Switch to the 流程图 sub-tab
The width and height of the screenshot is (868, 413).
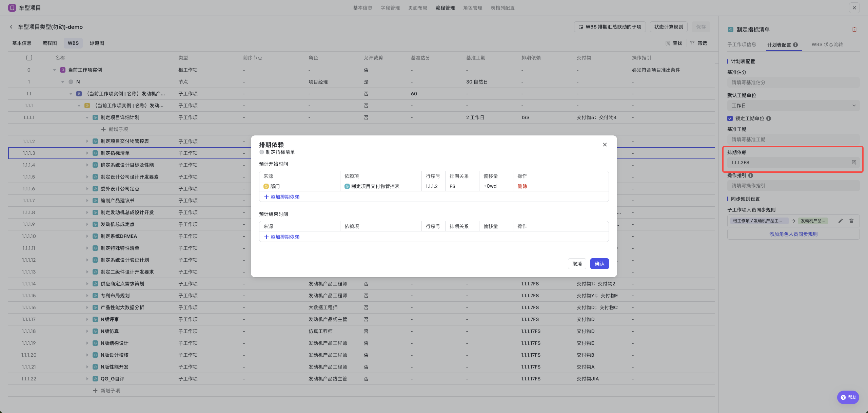[x=50, y=43]
